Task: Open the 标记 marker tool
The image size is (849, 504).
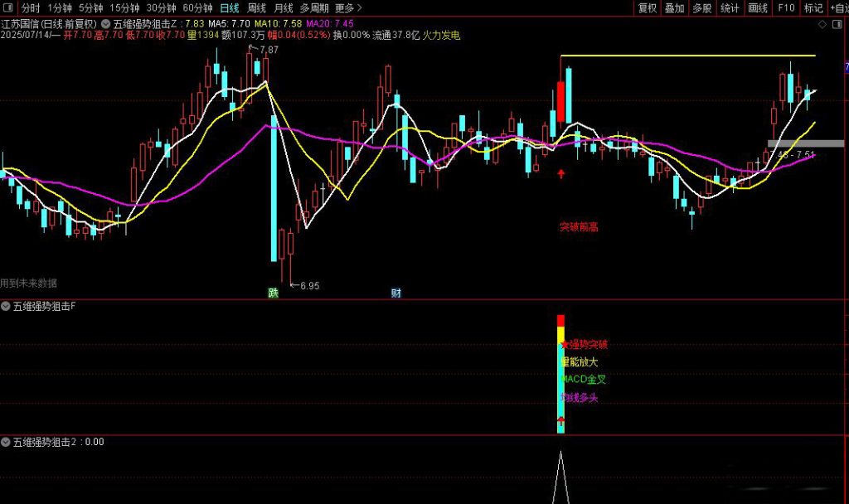Action: [813, 7]
